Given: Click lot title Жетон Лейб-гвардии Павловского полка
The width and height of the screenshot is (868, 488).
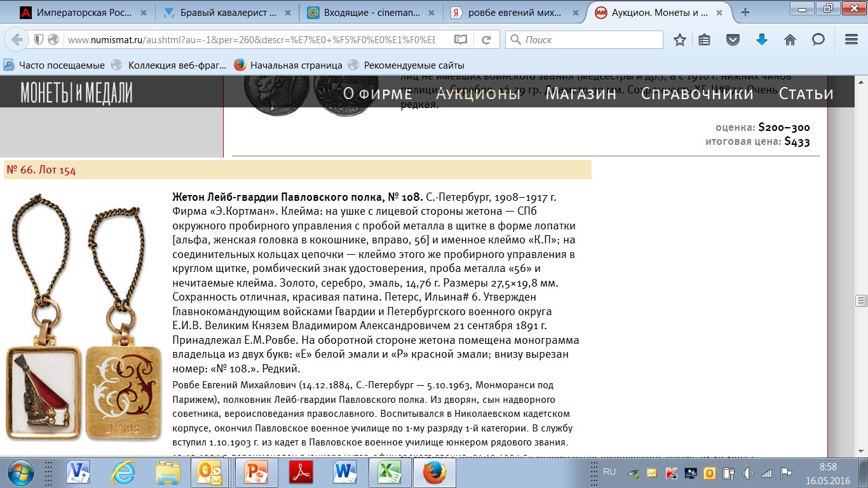Looking at the screenshot, I should (297, 197).
